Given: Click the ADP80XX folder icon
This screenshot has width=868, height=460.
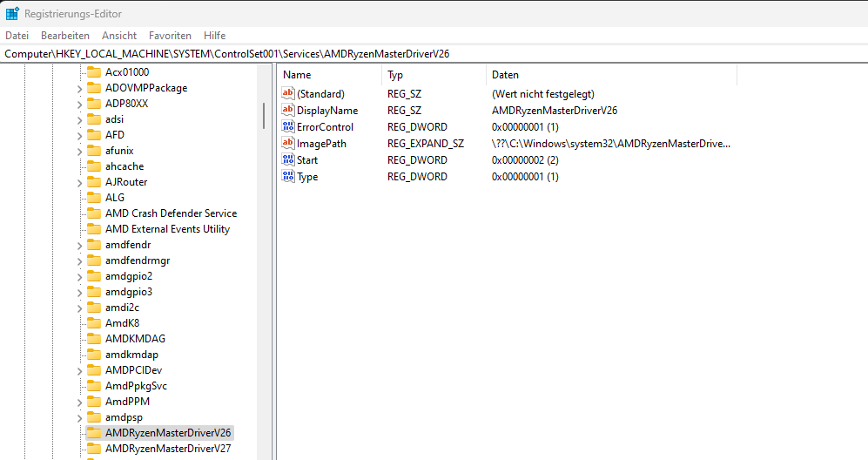Looking at the screenshot, I should [x=94, y=103].
